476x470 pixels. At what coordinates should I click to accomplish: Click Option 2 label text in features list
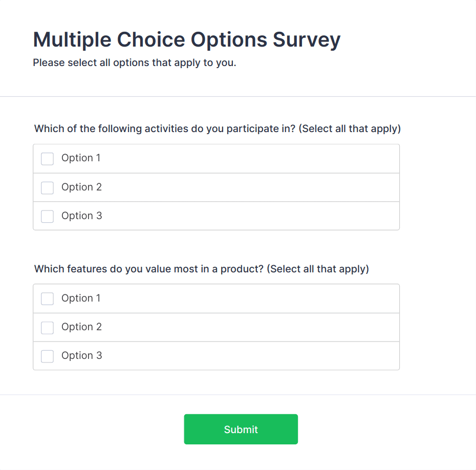pos(81,327)
